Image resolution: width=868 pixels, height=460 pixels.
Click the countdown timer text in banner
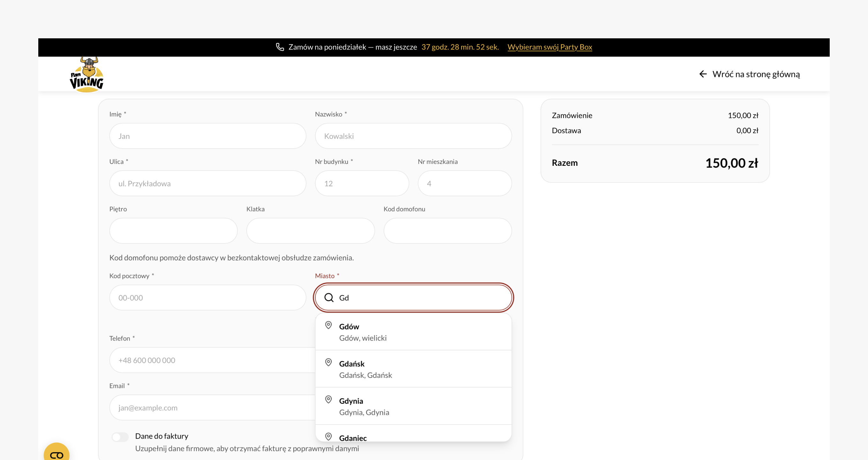point(460,47)
